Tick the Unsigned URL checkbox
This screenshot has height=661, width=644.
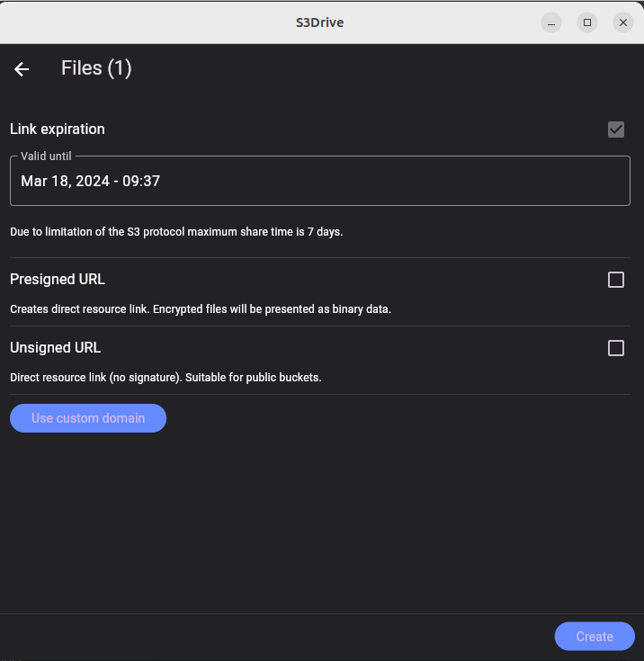click(x=616, y=348)
